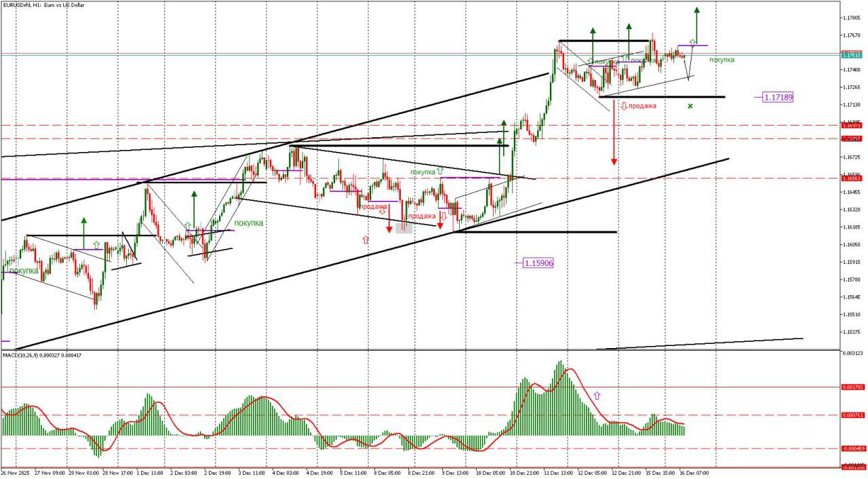Click the -0.000459 MACD level tag

pyautogui.click(x=852, y=448)
